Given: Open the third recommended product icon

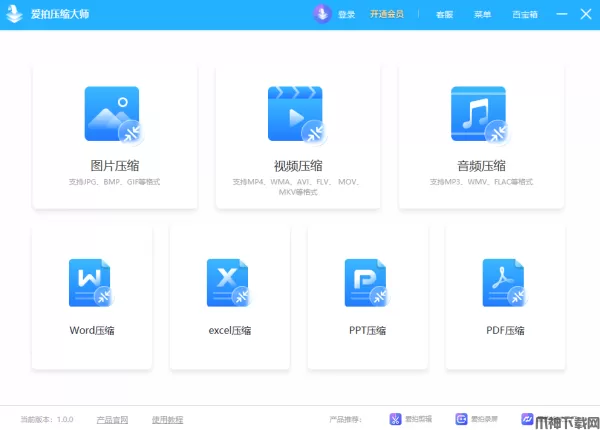Looking at the screenshot, I should pos(527,419).
